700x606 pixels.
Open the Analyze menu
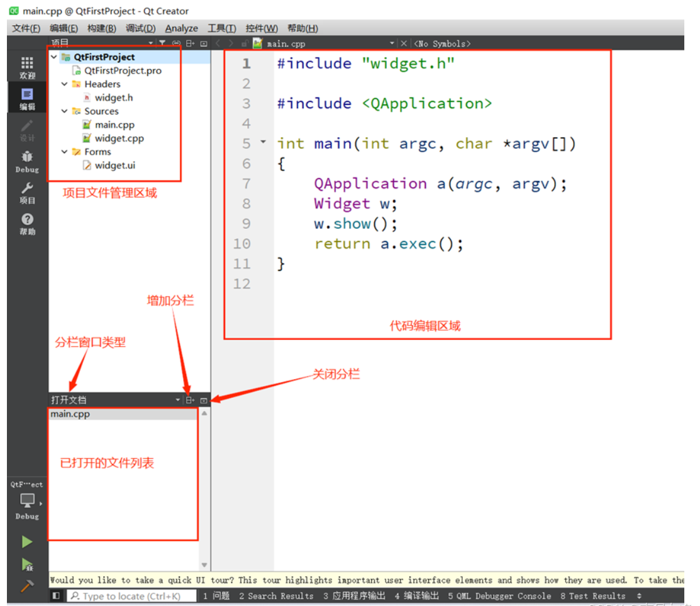(x=181, y=28)
